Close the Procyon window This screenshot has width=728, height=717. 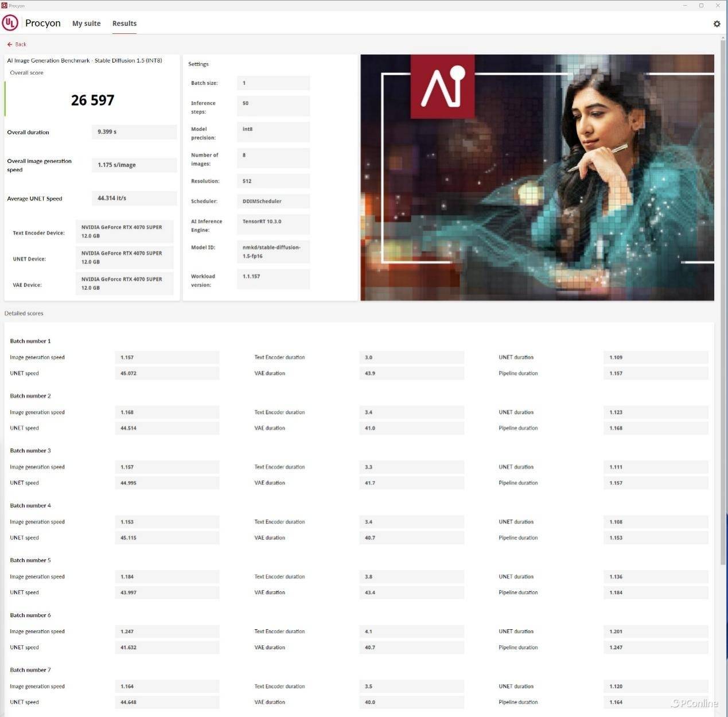pos(718,5)
